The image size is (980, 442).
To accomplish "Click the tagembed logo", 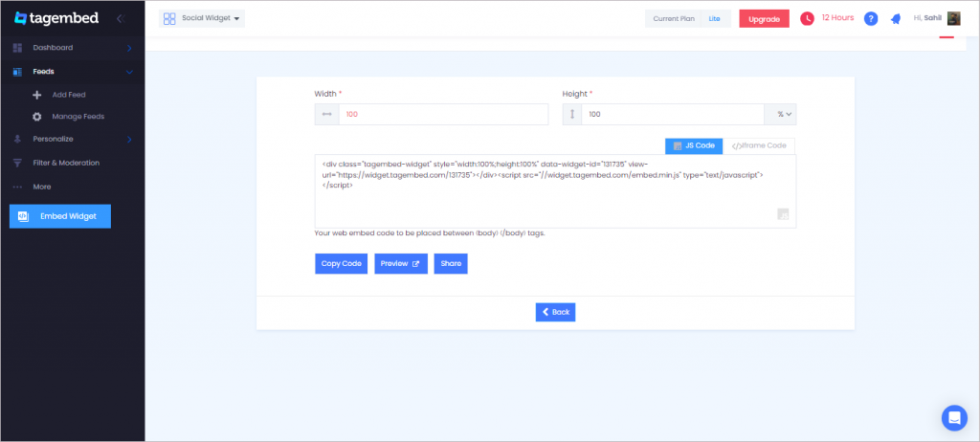I will tap(56, 18).
